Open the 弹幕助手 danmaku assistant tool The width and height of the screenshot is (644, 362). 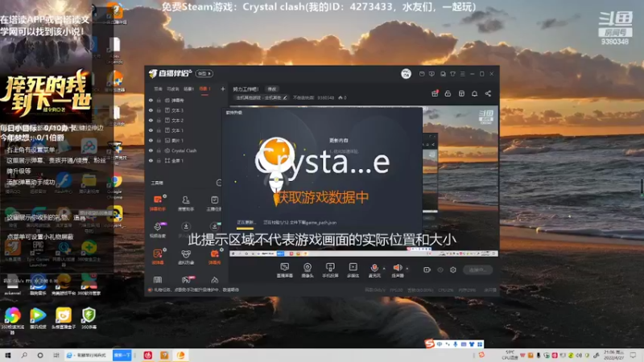[158, 203]
